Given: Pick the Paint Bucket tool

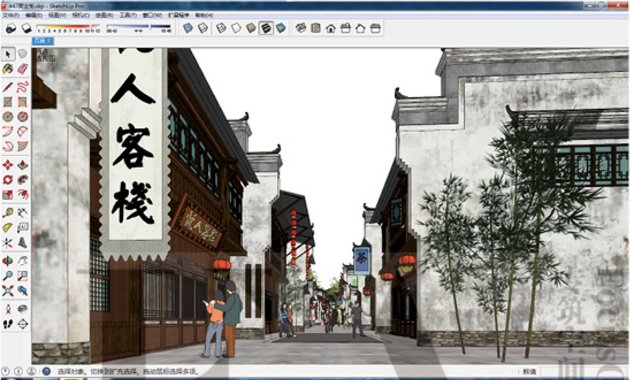Looking at the screenshot, I should [x=8, y=69].
